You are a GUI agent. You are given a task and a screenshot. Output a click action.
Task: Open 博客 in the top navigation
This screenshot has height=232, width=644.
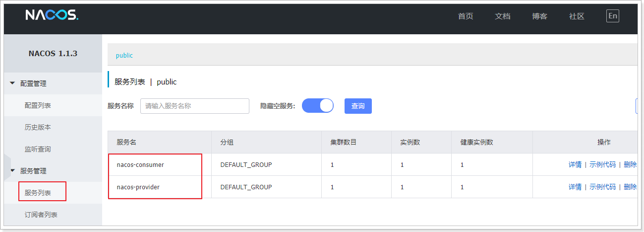539,16
